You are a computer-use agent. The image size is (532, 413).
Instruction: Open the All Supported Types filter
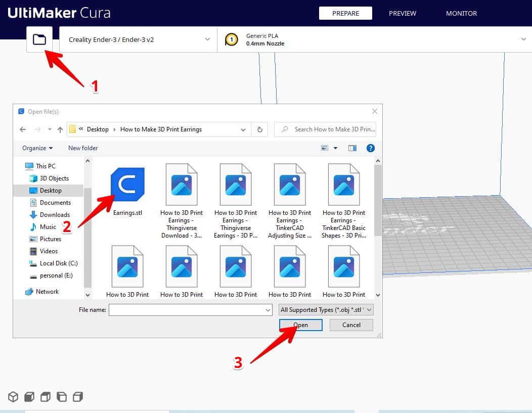pyautogui.click(x=326, y=310)
